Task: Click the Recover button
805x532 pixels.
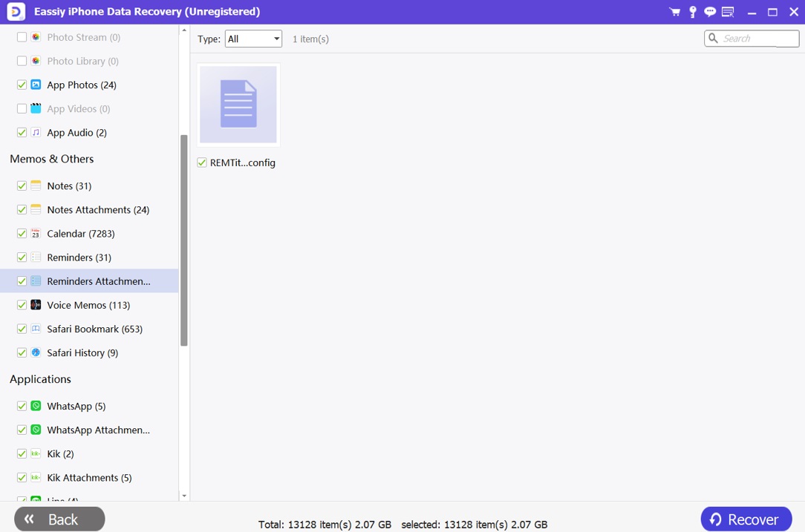Action: point(746,519)
